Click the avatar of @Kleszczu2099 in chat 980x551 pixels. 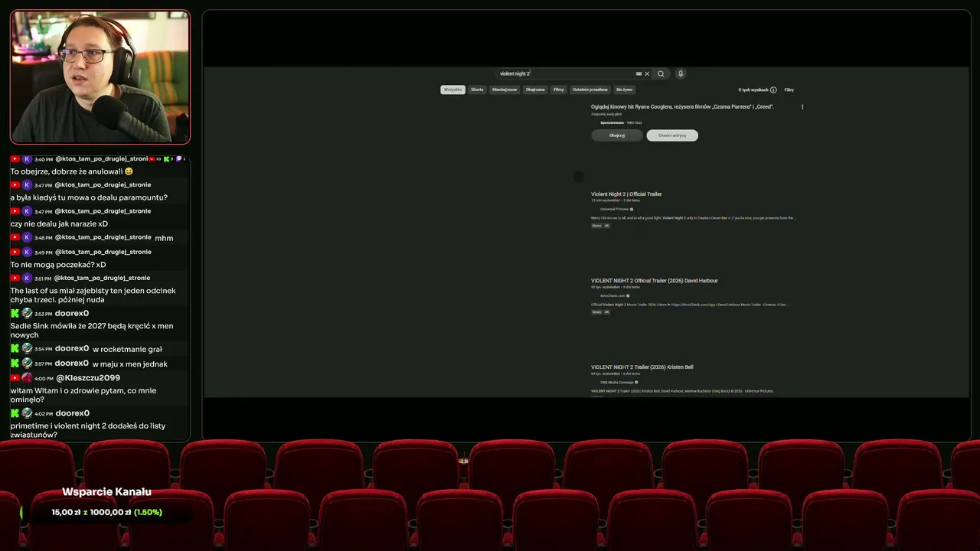27,378
